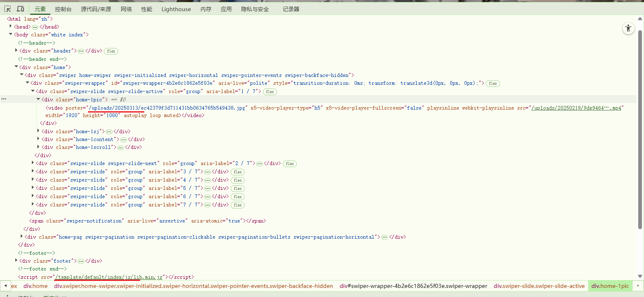
Task: Expand the swiper-slide-next div node
Action: pyautogui.click(x=33, y=163)
